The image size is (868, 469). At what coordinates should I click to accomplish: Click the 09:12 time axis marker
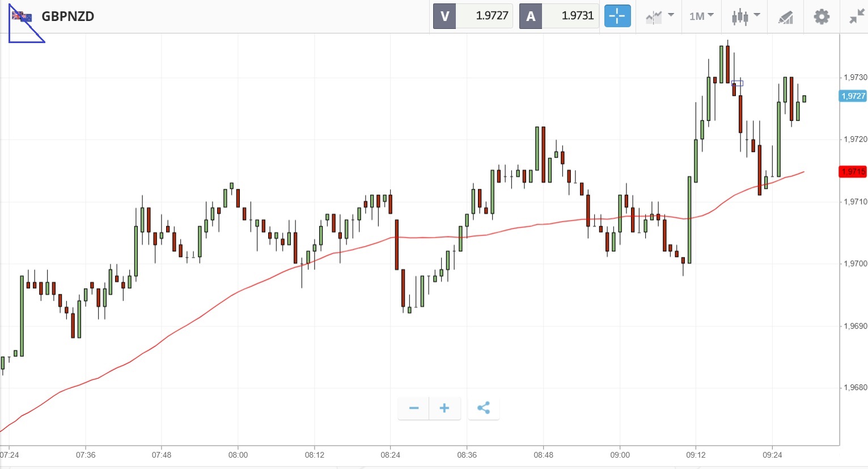696,455
